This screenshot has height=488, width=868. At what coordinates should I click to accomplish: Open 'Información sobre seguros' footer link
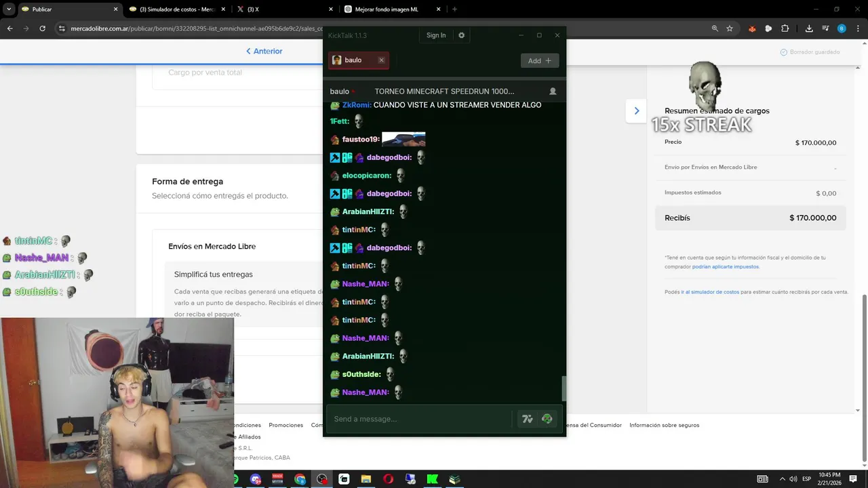click(664, 426)
